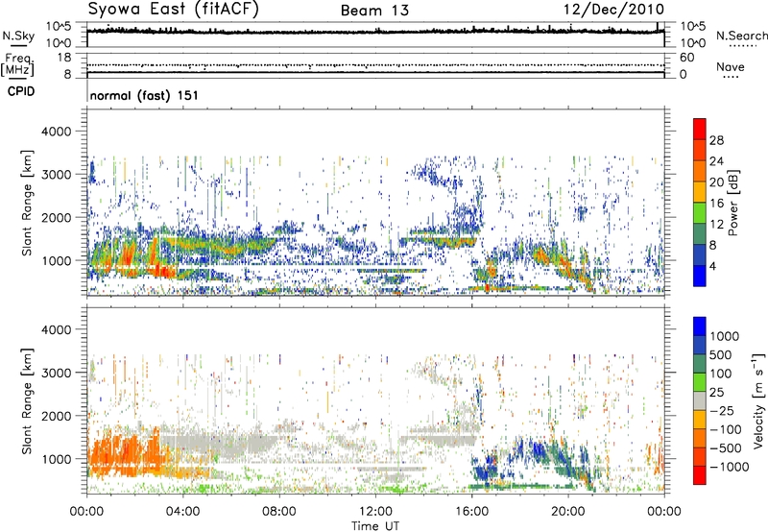
Task: Click power scale value '28'
Action: click(716, 140)
